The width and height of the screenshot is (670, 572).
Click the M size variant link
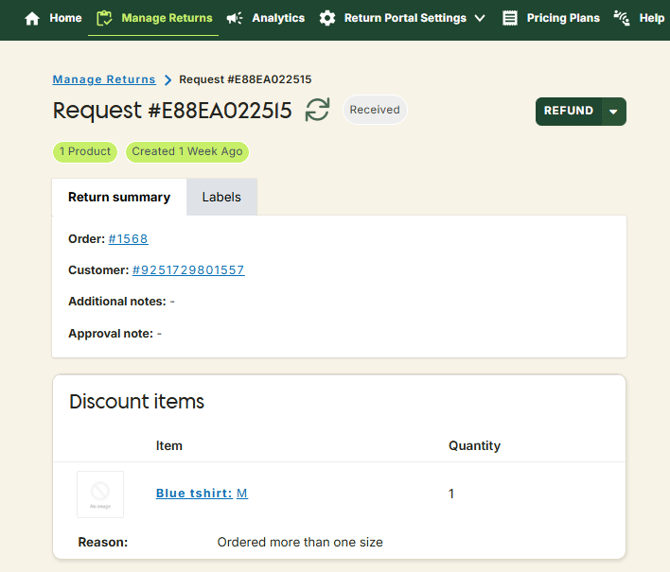coord(242,493)
